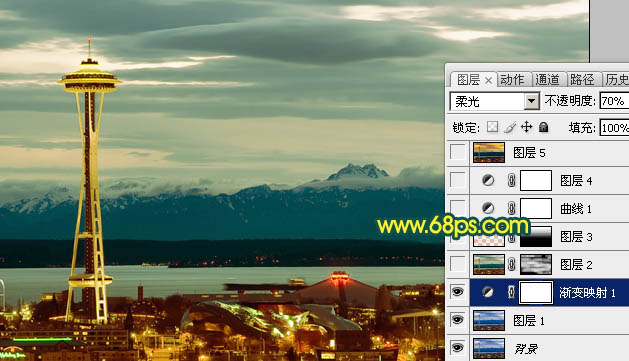Select the layer named 曲线 1
Image resolution: width=629 pixels, height=361 pixels.
coord(576,209)
